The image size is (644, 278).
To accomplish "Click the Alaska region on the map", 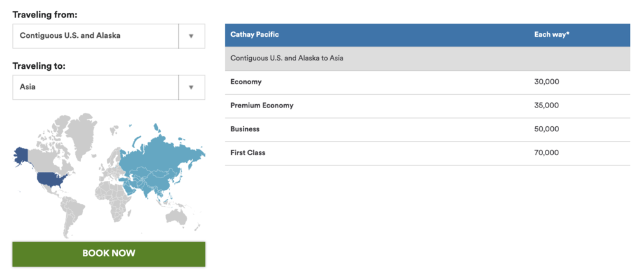I will point(21,154).
